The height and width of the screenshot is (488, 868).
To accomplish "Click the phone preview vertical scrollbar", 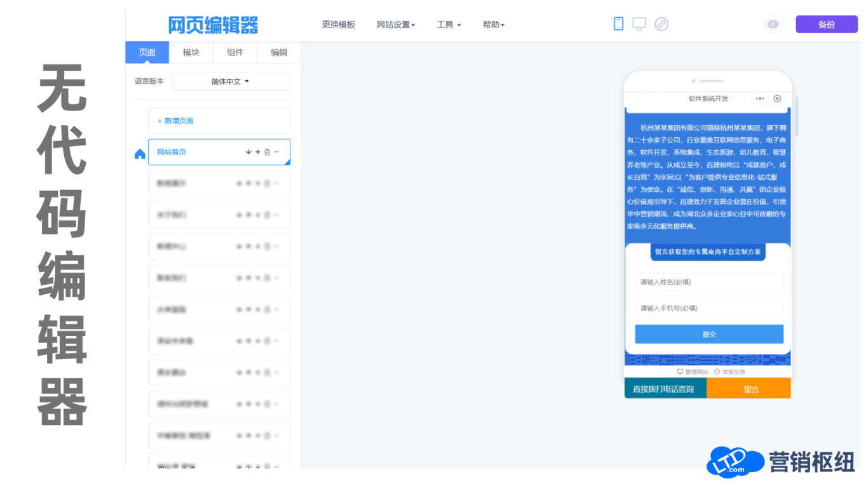I will pos(796,118).
